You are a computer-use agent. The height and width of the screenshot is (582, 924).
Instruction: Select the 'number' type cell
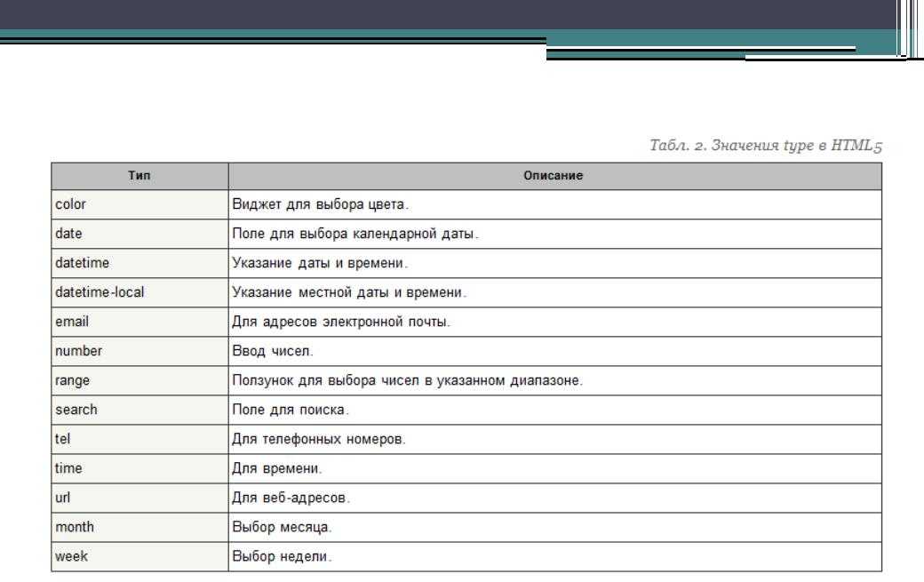(x=139, y=351)
